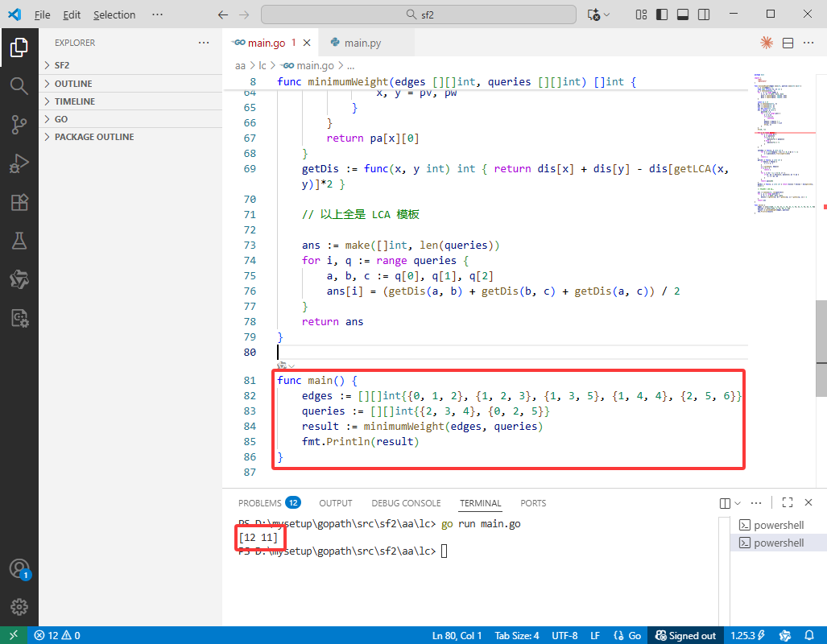The width and height of the screenshot is (827, 644).
Task: Open remote window indicator in status bar
Action: [x=13, y=636]
